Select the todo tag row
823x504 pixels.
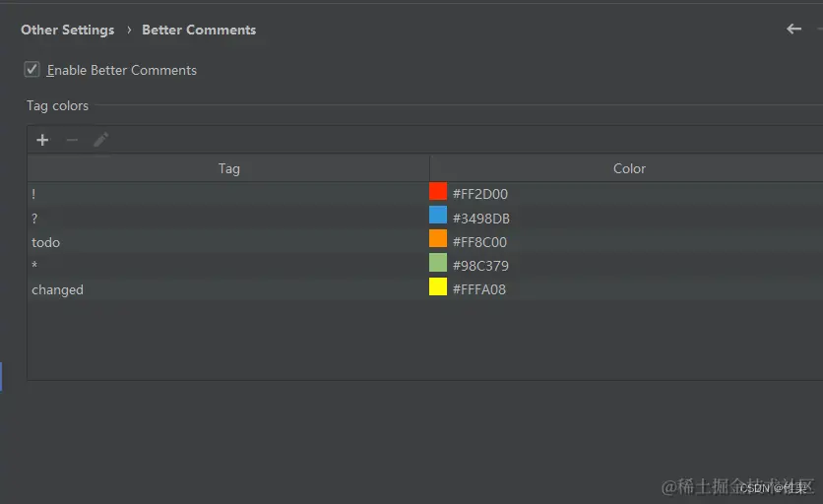pyautogui.click(x=425, y=242)
